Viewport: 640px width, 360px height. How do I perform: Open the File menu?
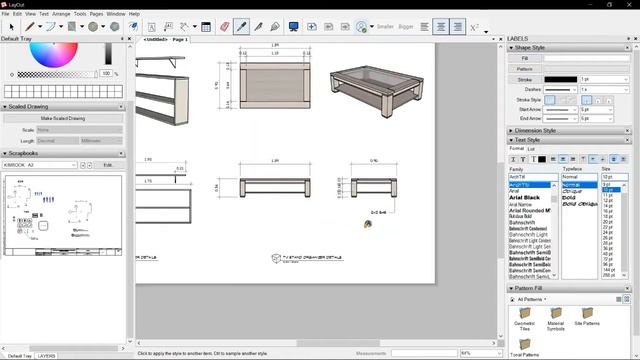pyautogui.click(x=5, y=13)
